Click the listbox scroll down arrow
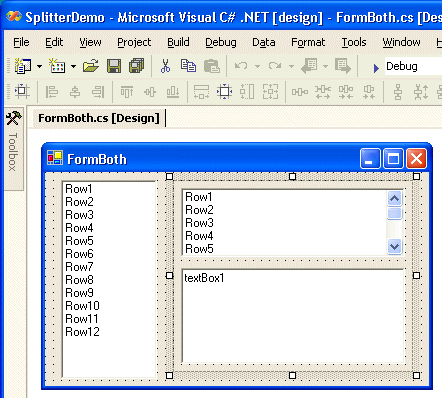The image size is (442, 398). coord(394,247)
